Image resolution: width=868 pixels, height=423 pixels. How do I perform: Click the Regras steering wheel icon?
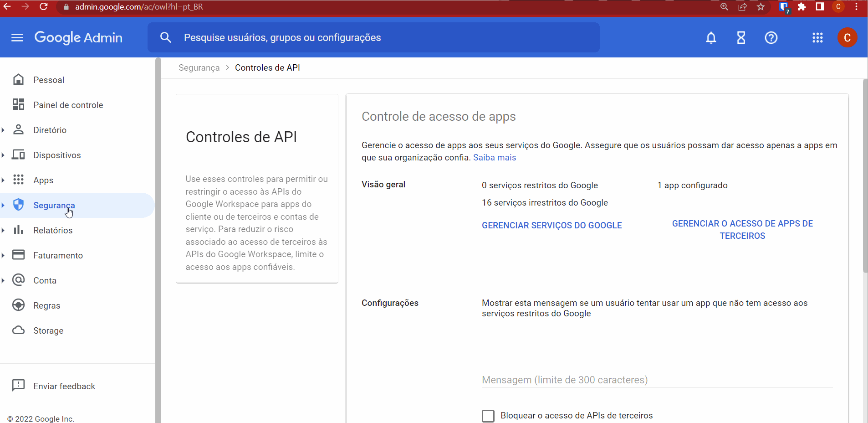click(18, 305)
